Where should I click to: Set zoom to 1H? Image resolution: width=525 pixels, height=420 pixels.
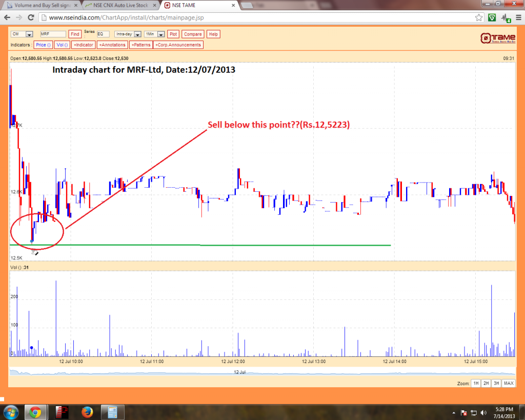476,383
